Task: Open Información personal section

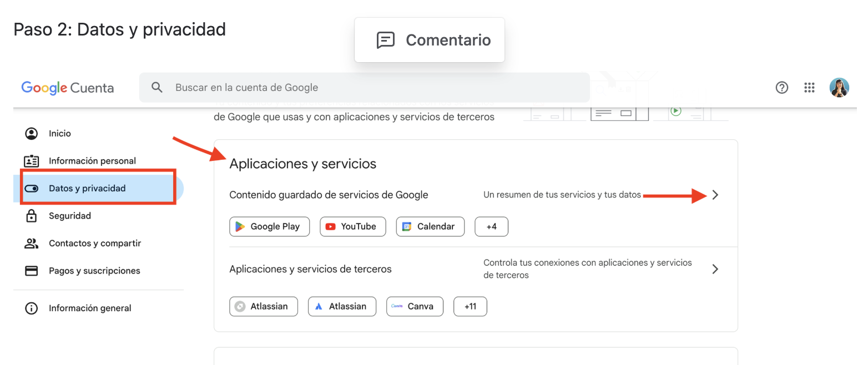Action: [92, 161]
